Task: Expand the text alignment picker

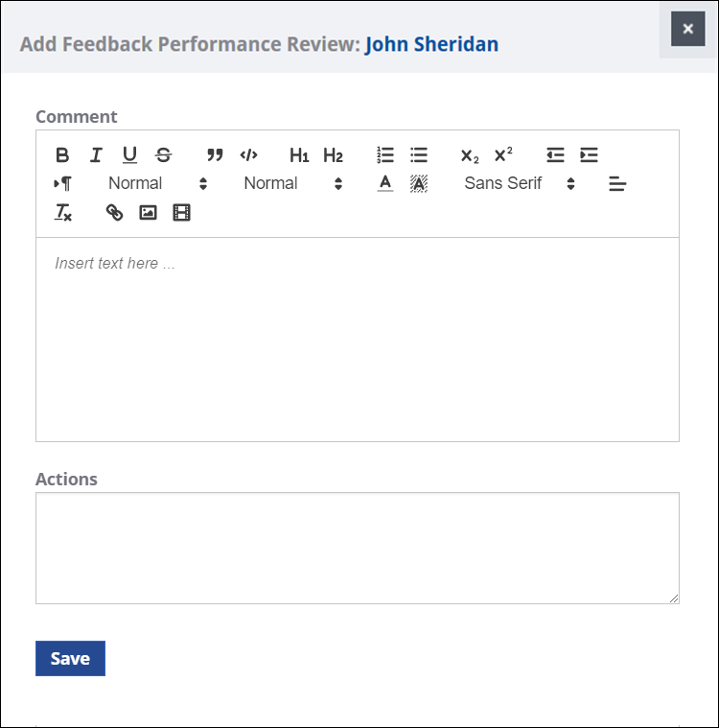Action: [x=617, y=184]
